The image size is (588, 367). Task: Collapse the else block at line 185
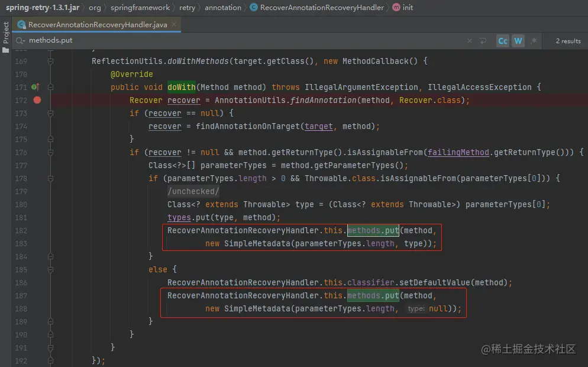(x=50, y=270)
